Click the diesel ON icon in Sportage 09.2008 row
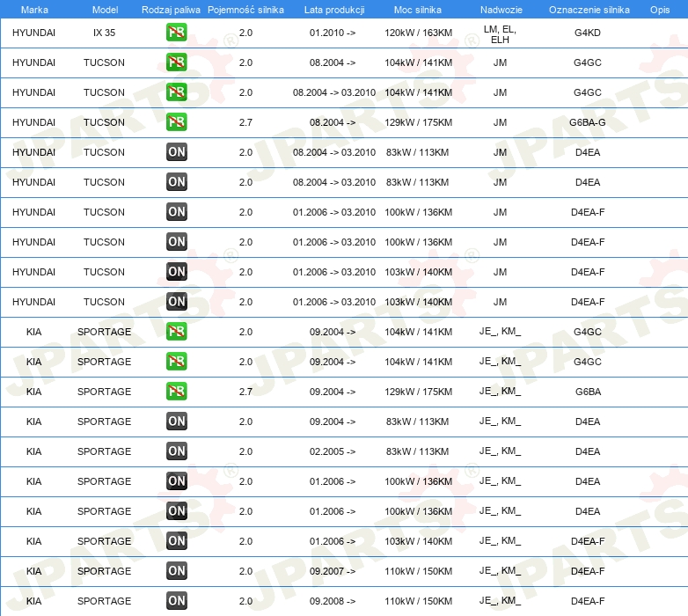This screenshot has width=688, height=616. click(176, 601)
